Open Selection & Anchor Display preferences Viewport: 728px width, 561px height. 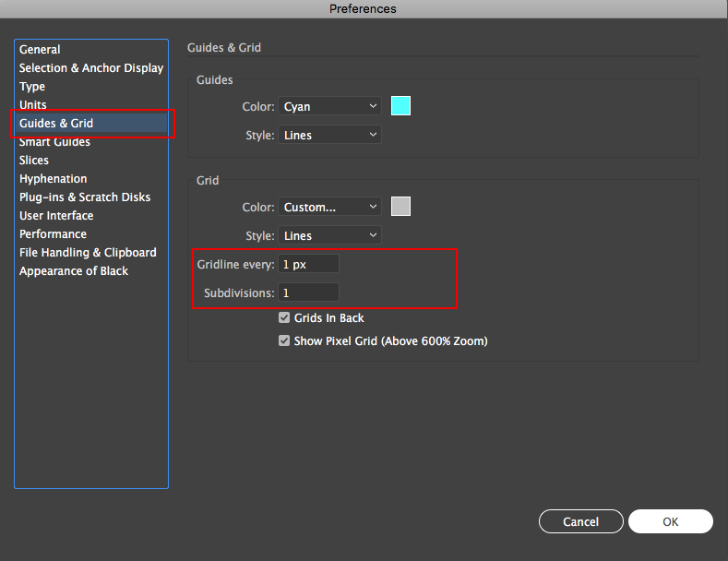point(91,67)
